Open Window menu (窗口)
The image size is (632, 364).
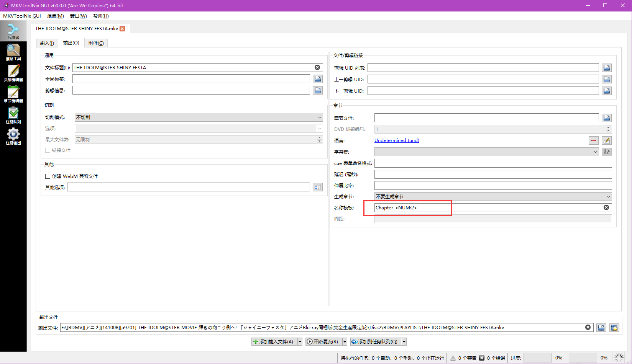(79, 16)
